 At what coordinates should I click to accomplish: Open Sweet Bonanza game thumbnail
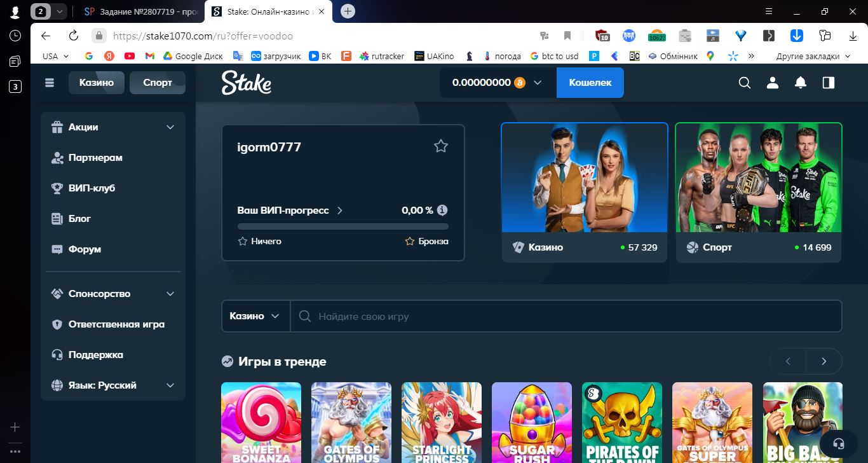261,422
